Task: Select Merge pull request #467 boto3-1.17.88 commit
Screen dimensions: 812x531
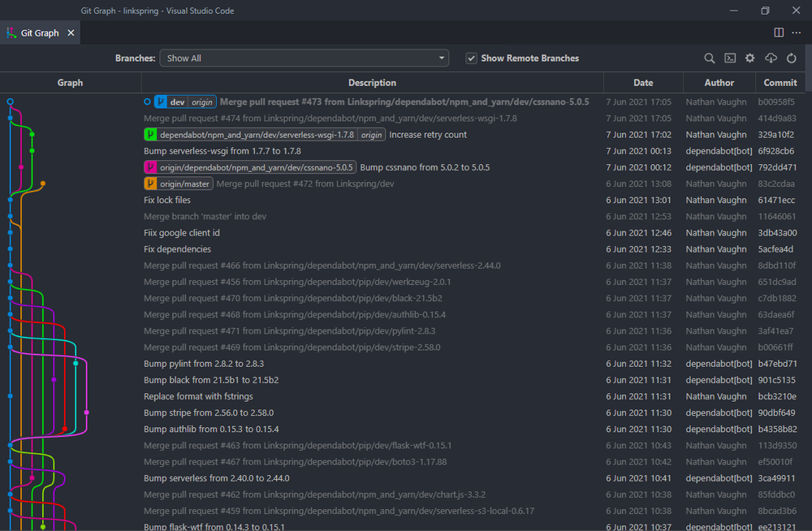Action: [x=296, y=462]
